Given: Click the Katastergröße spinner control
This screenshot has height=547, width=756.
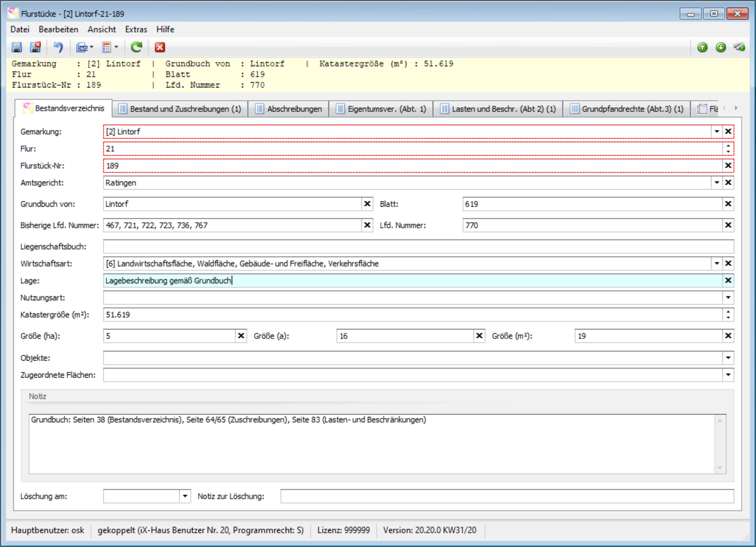Looking at the screenshot, I should (728, 315).
